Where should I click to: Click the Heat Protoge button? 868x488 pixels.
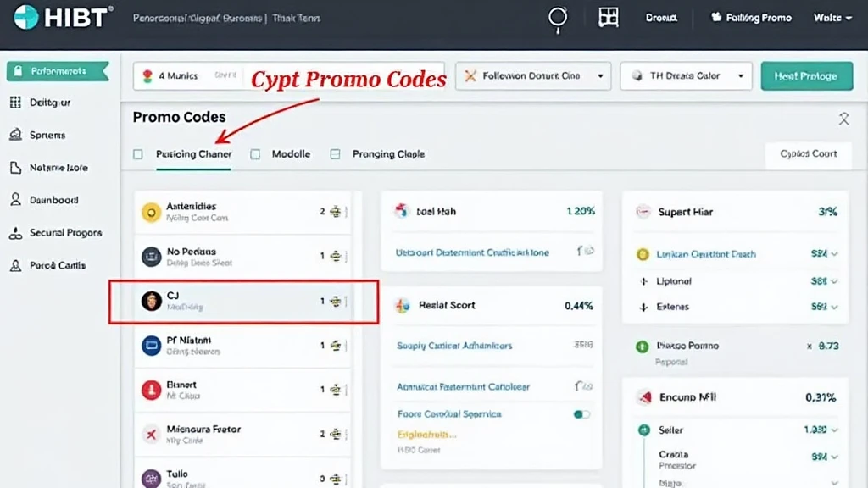coord(807,75)
